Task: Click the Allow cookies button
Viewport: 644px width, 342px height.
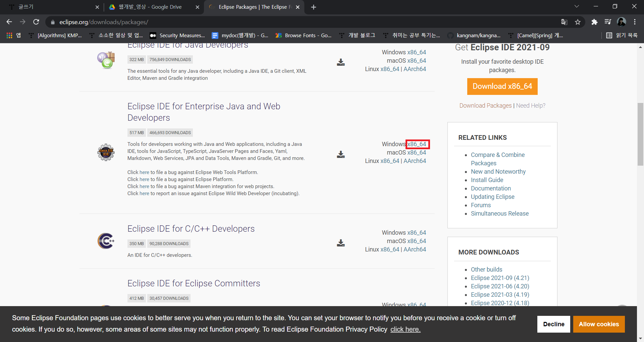Action: coord(599,324)
